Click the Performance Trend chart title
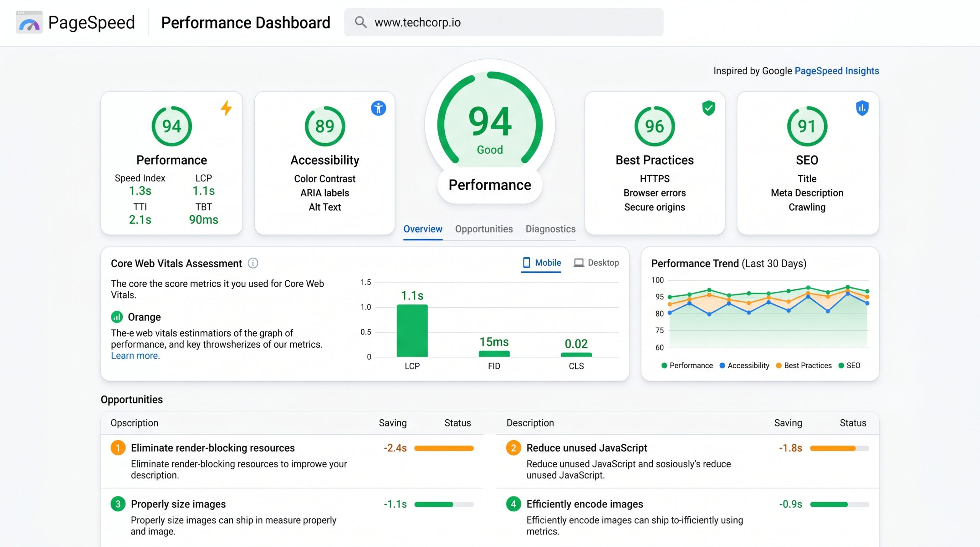The width and height of the screenshot is (980, 547). [x=728, y=263]
